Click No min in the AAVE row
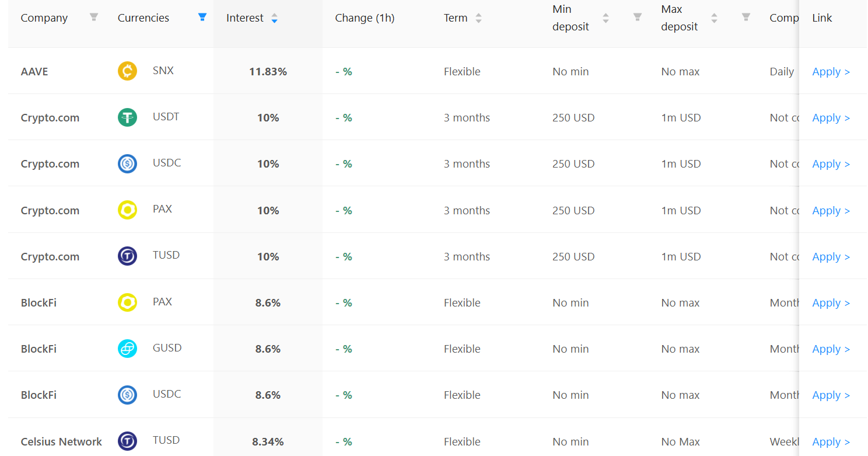The image size is (868, 456). click(x=570, y=72)
